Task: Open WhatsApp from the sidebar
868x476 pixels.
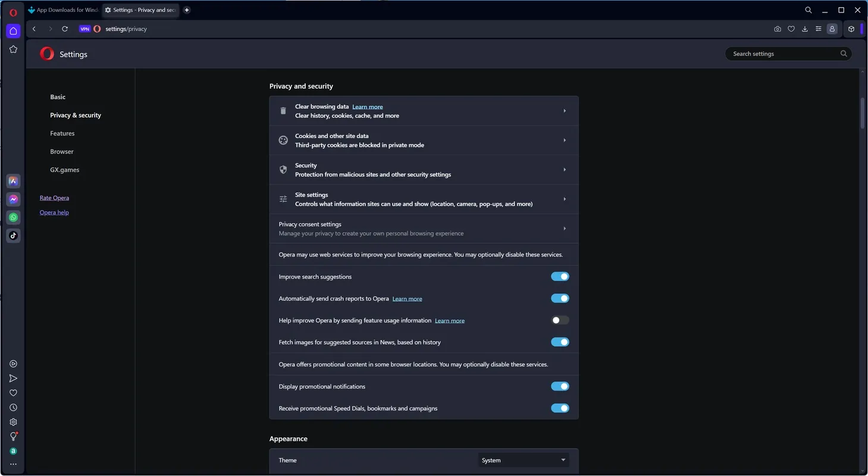Action: [x=13, y=217]
